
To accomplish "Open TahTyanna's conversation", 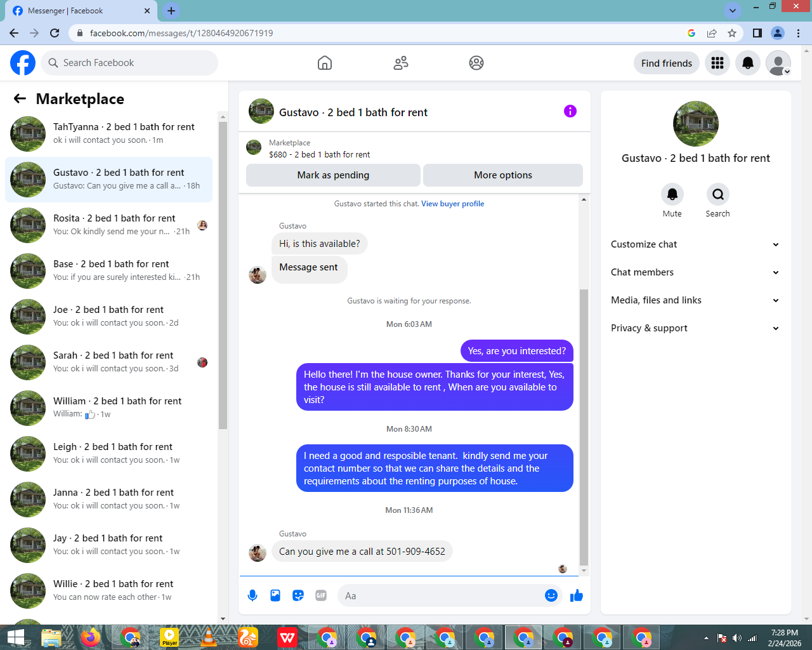I will pos(109,134).
